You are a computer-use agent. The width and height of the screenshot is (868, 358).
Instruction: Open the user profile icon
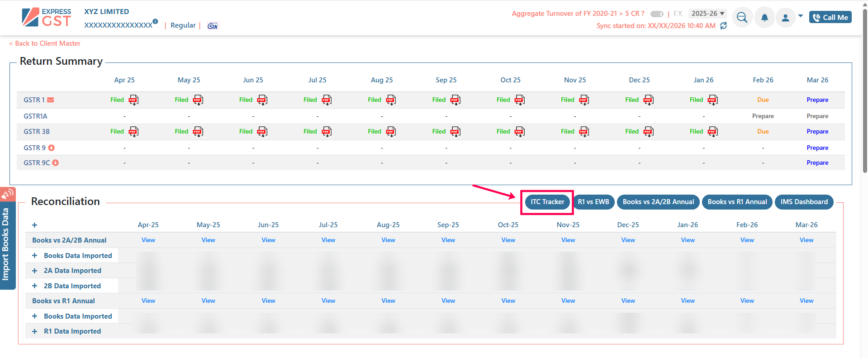[786, 18]
